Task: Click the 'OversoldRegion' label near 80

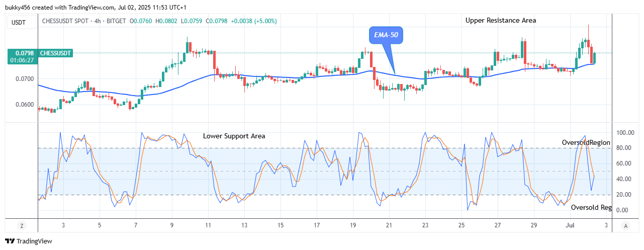Action: [x=586, y=143]
